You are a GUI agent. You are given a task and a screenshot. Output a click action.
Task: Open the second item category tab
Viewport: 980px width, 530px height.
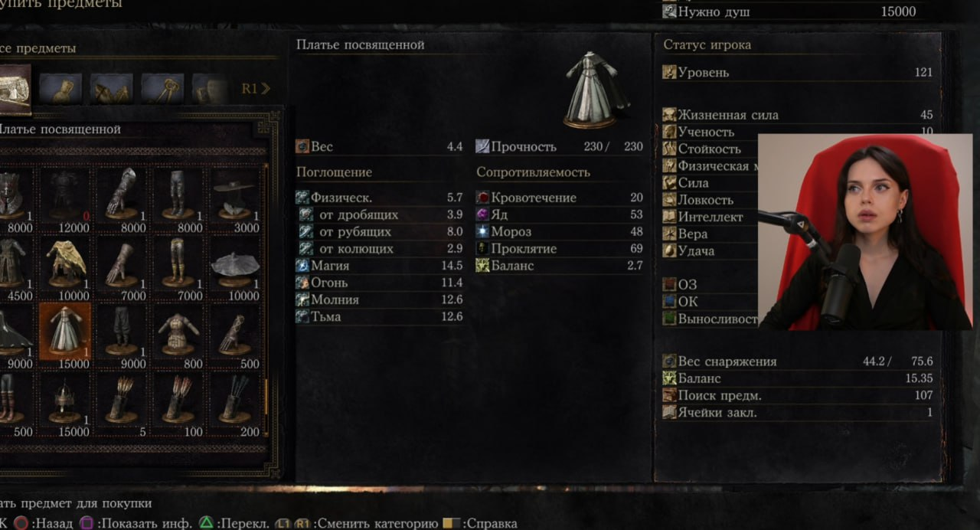(60, 89)
